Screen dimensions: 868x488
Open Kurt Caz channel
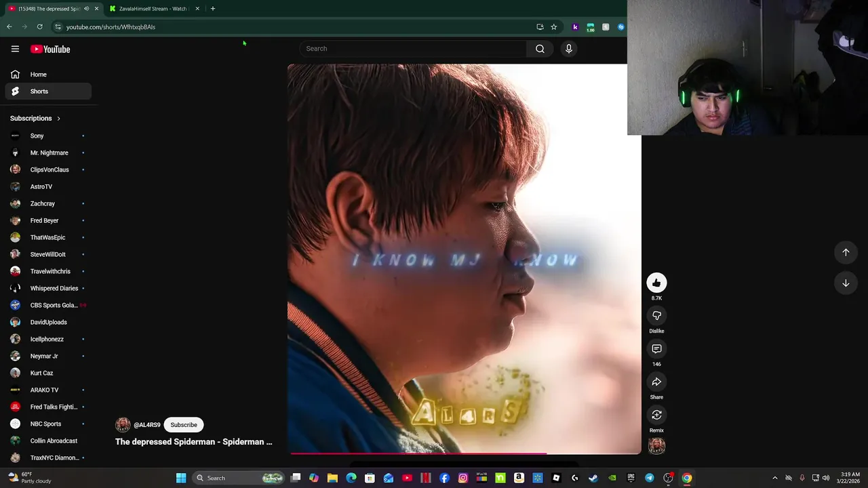pos(48,373)
